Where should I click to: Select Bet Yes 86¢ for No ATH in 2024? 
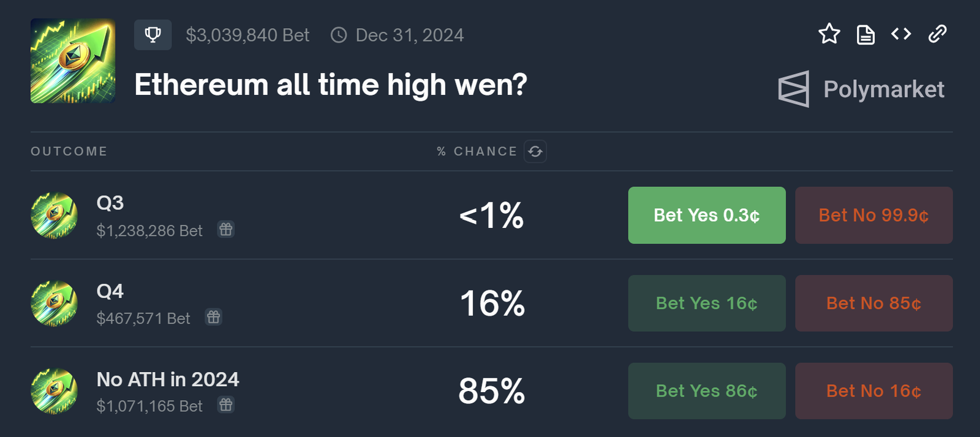click(706, 390)
